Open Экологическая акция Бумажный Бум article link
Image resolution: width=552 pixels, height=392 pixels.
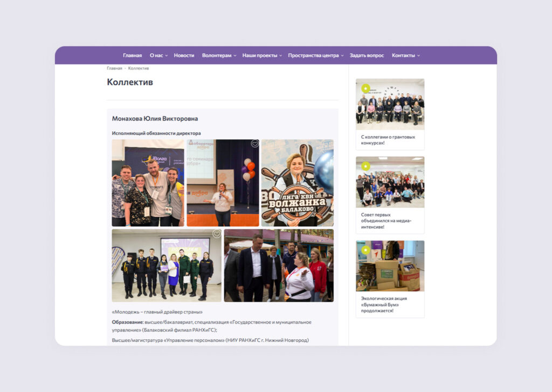(384, 304)
